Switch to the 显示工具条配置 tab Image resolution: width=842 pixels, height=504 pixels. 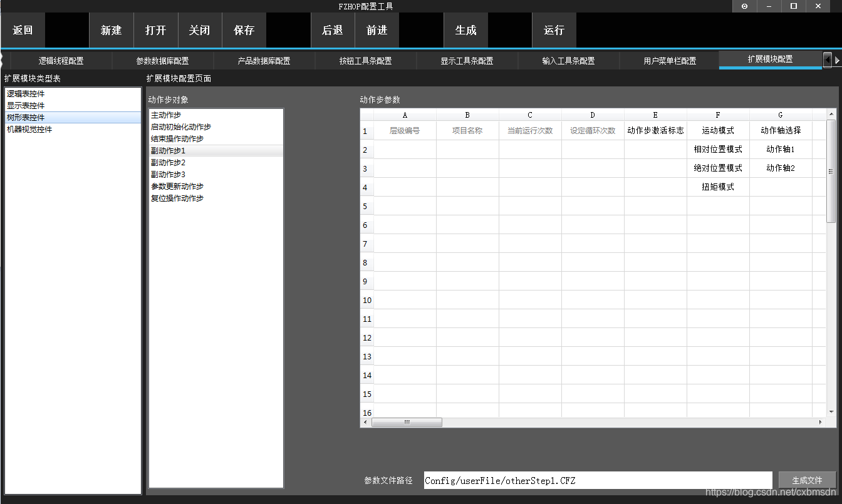click(467, 61)
